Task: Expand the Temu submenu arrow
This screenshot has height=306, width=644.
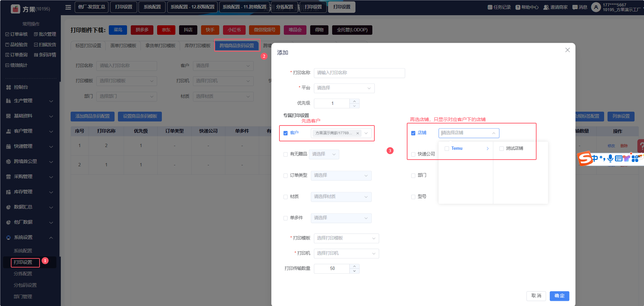Action: [488, 148]
